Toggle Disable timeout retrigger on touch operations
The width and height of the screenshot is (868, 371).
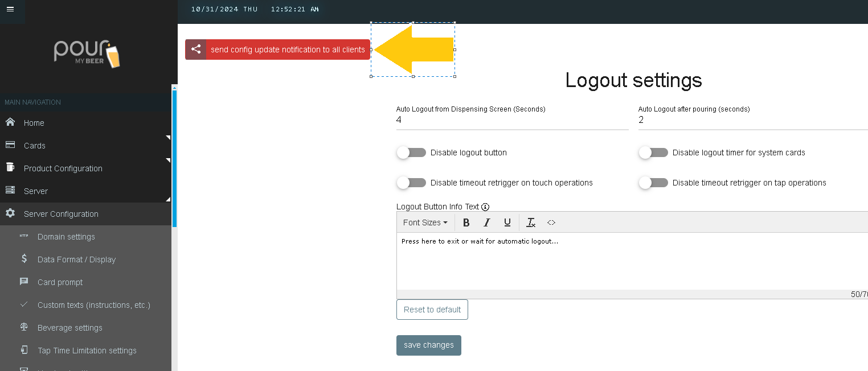click(x=411, y=183)
